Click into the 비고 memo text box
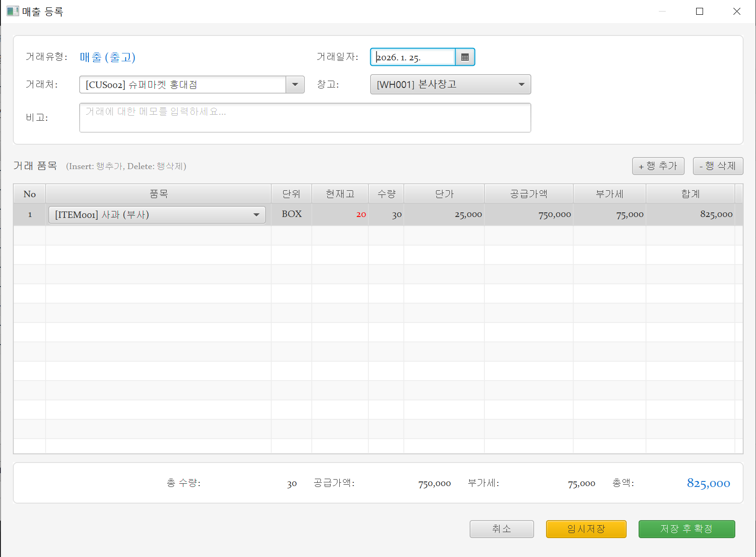 pyautogui.click(x=305, y=117)
